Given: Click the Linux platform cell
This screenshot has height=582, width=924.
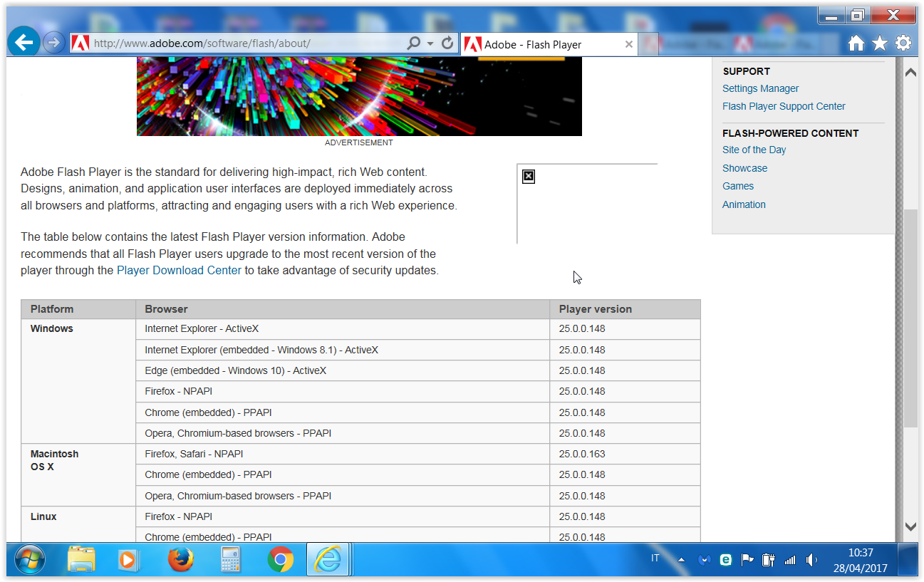Looking at the screenshot, I should (78, 526).
